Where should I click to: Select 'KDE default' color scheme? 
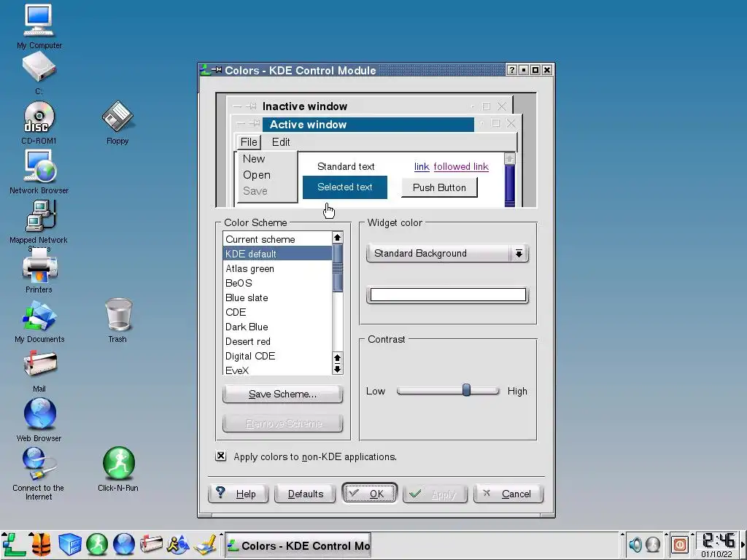tap(277, 254)
